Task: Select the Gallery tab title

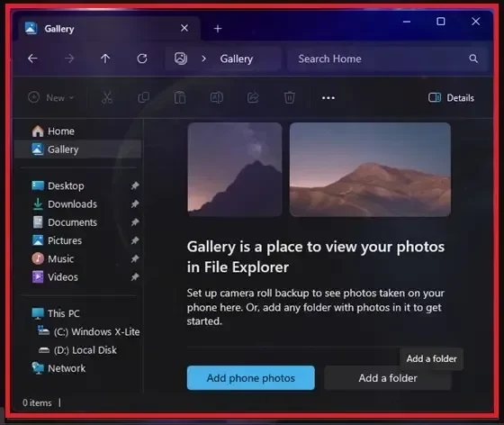Action: (x=59, y=29)
